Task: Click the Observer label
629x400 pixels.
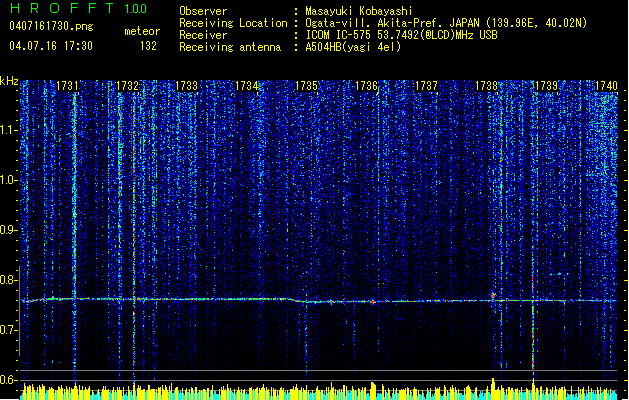Action: pos(203,11)
